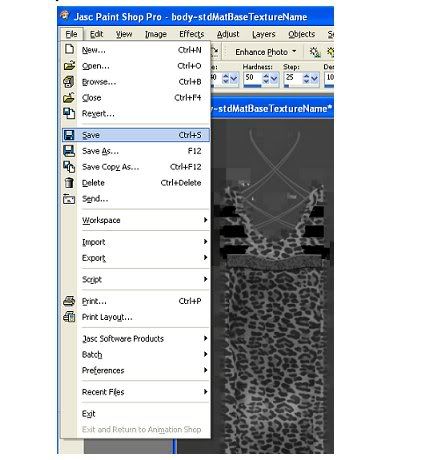This screenshot has width=448, height=460.
Task: Open the View menu
Action: [124, 34]
